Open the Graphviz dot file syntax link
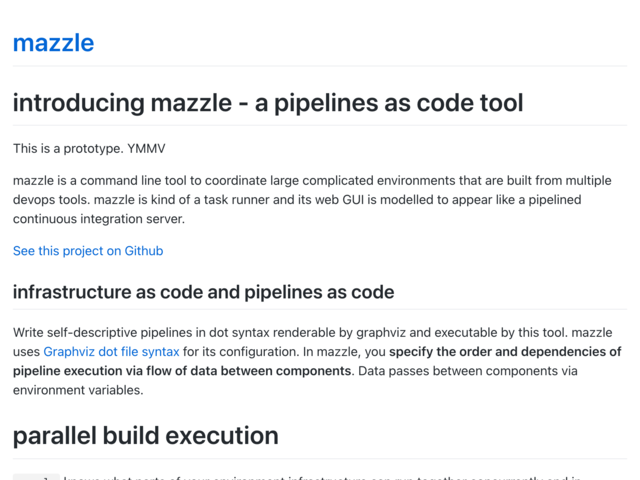 [111, 351]
